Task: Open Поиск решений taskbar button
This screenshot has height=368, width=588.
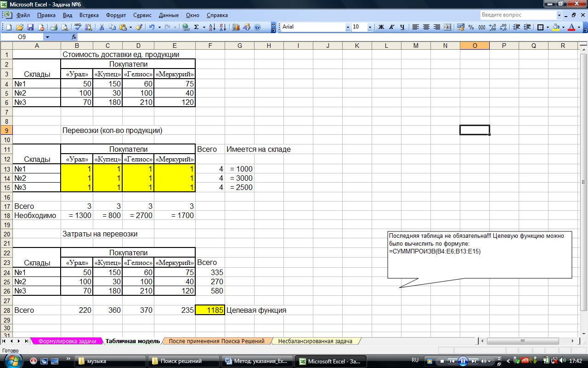Action: [x=183, y=361]
